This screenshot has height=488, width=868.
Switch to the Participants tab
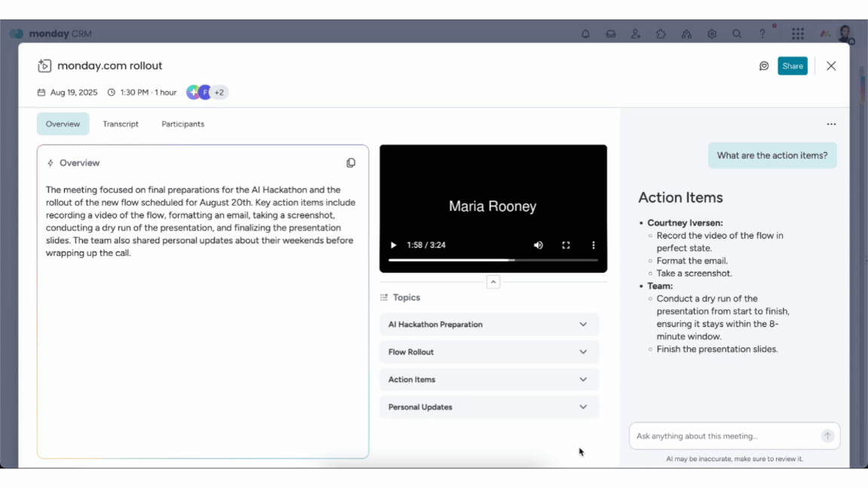click(x=182, y=124)
